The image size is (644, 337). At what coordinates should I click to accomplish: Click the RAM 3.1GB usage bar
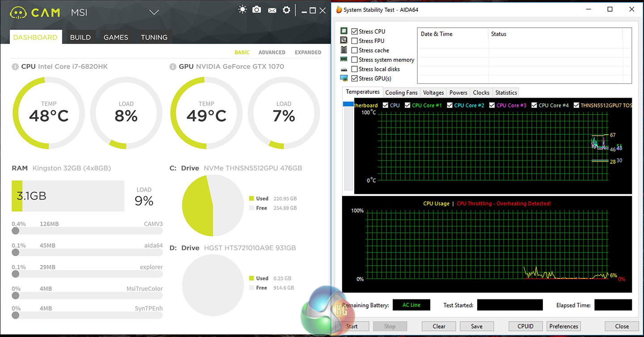pyautogui.click(x=68, y=196)
